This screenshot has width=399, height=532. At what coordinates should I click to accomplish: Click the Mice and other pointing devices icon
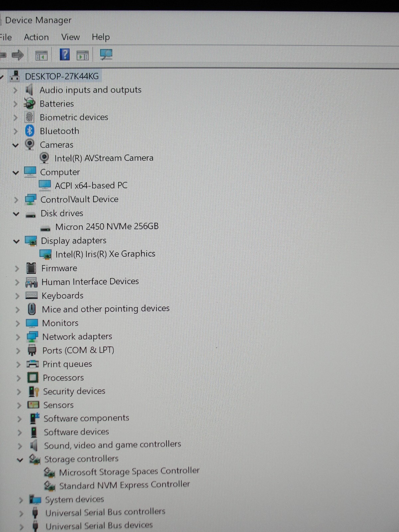(x=32, y=309)
